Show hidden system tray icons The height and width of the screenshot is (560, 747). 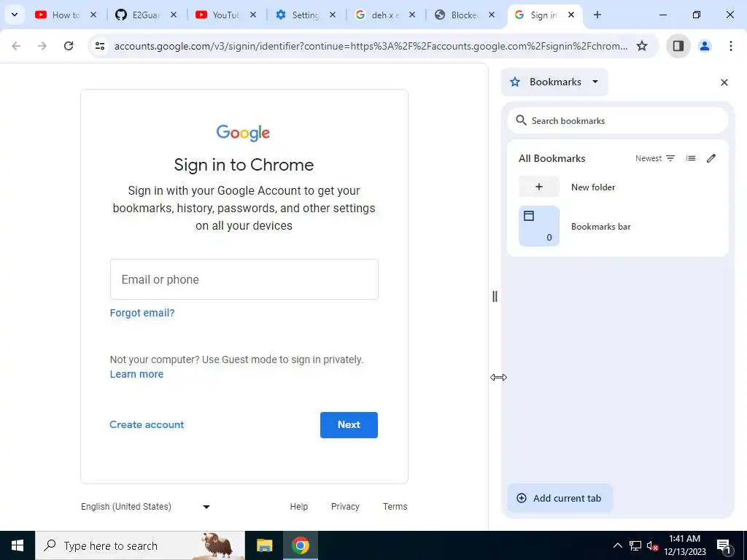click(617, 545)
